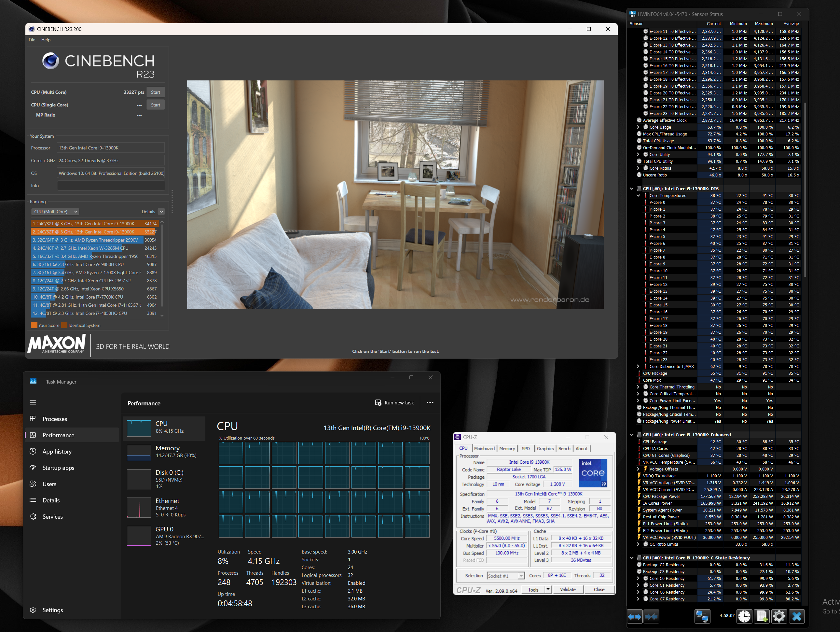The width and height of the screenshot is (840, 632).
Task: Collapse CPU [#0] DTS sensor section
Action: point(632,189)
